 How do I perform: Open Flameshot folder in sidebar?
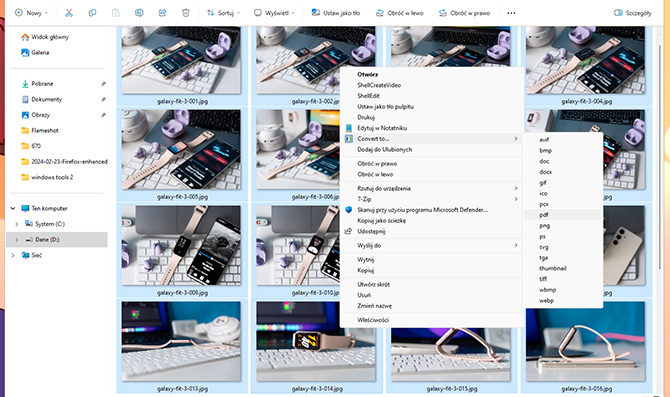40,130
